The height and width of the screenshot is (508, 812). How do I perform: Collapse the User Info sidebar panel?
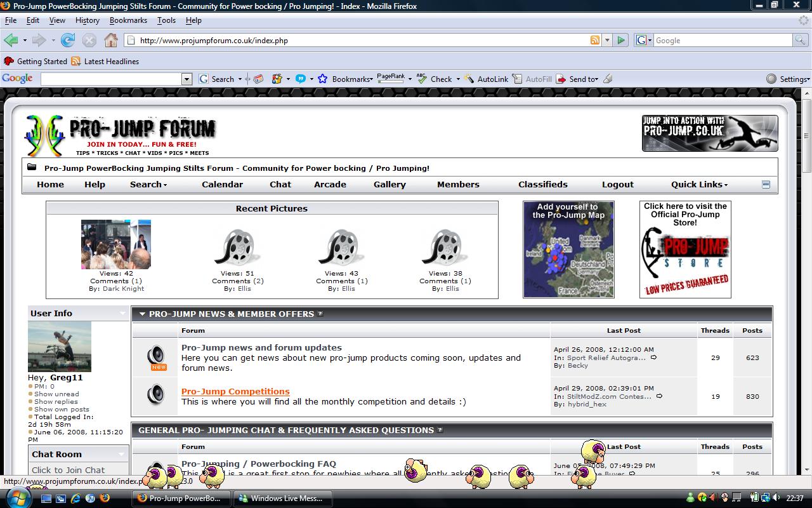(x=122, y=313)
